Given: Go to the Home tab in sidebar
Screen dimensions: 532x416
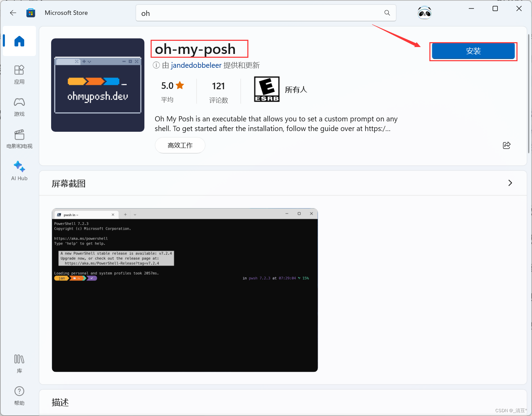Looking at the screenshot, I should click(x=19, y=41).
